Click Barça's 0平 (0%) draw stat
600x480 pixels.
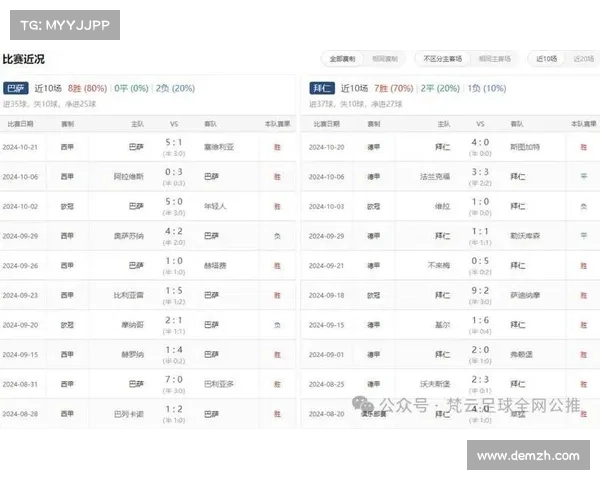[x=131, y=88]
